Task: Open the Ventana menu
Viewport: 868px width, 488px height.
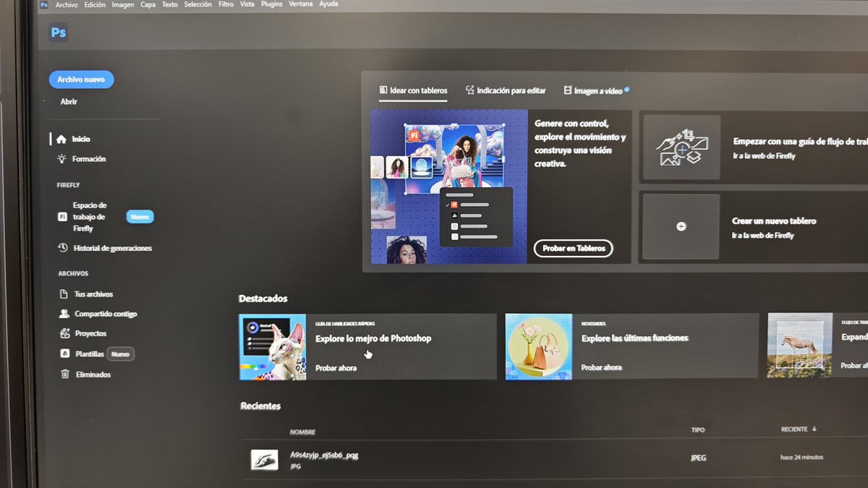Action: (x=301, y=4)
